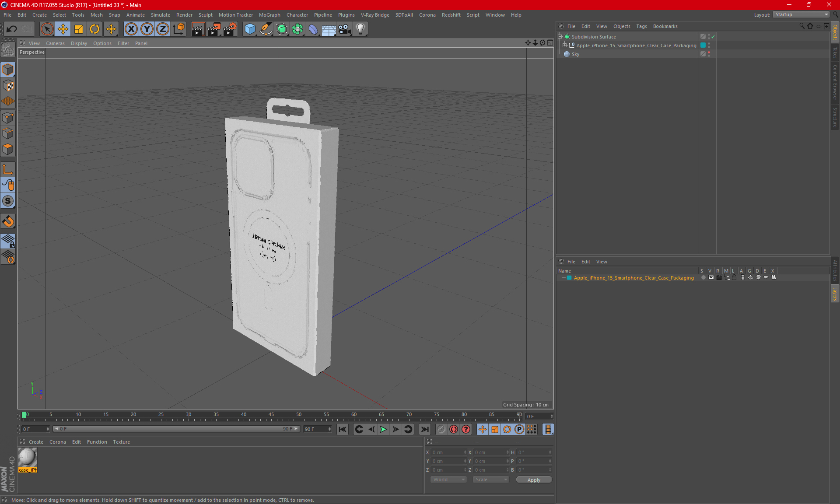Open the MoGraph menu
Screen dimensions: 840x504
269,15
